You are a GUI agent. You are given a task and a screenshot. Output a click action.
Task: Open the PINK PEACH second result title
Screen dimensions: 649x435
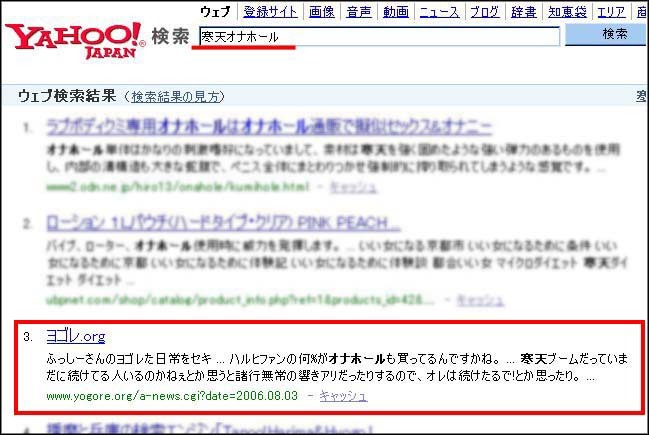(223, 224)
